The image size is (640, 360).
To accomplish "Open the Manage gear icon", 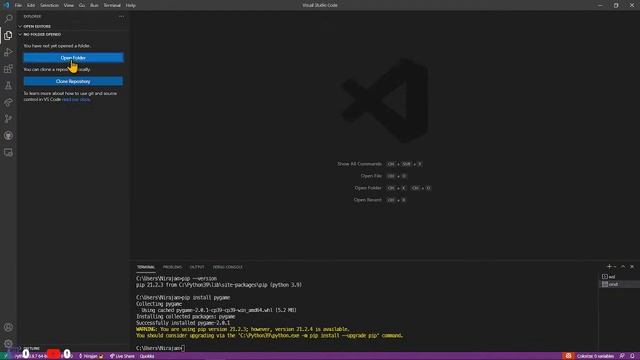I will 8,344.
